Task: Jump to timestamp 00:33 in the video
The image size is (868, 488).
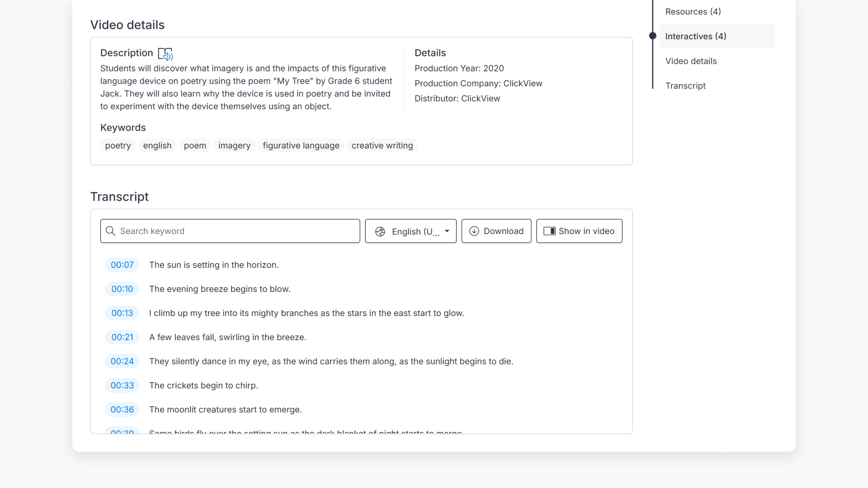Action: click(122, 385)
